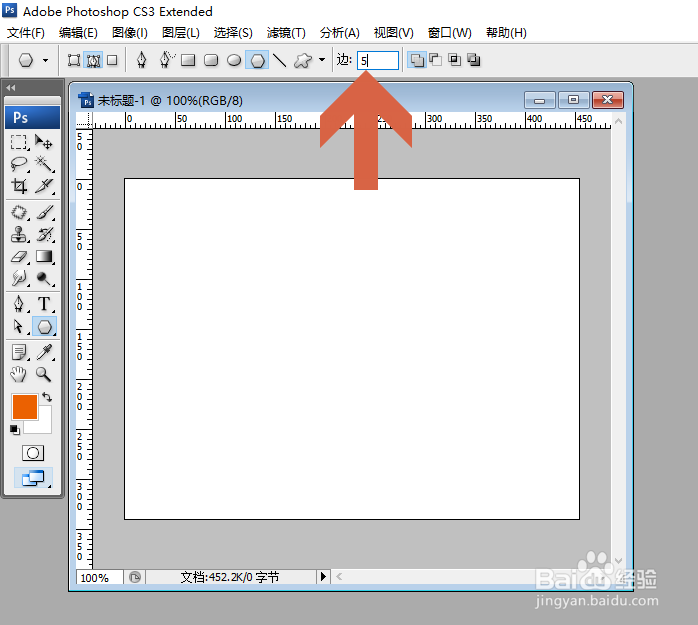Viewport: 698px width, 625px height.
Task: Choose Add to Path Area option
Action: coord(417,60)
